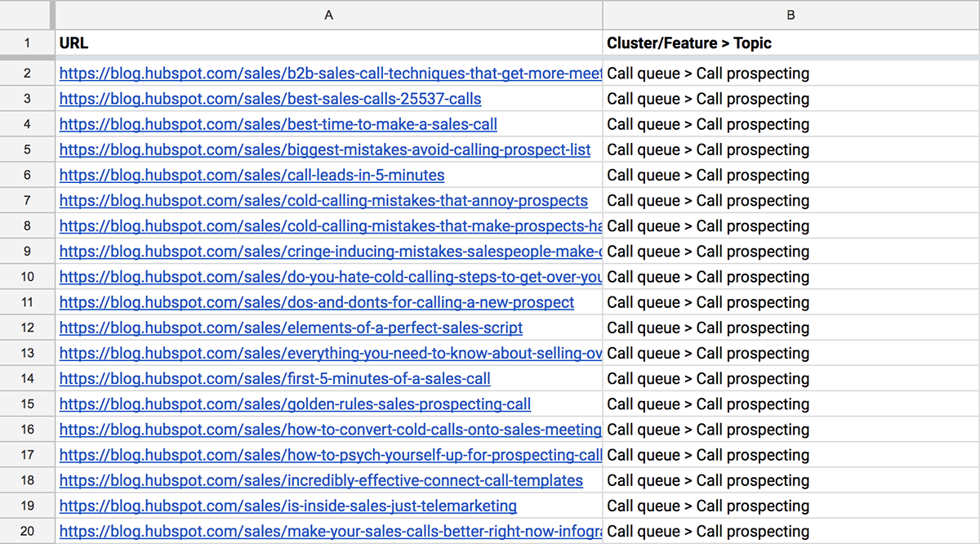This screenshot has height=544, width=980.
Task: Open the golden-rules-sales-prospecting-call link
Action: click(x=296, y=404)
